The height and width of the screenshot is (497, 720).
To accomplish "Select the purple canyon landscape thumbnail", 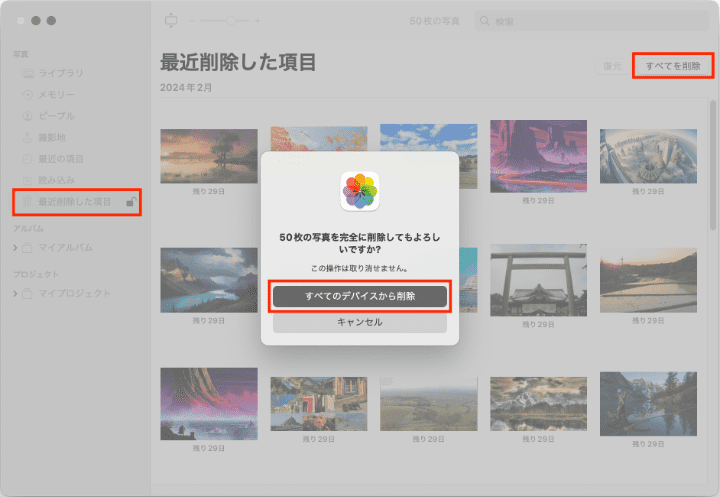I will [x=538, y=156].
